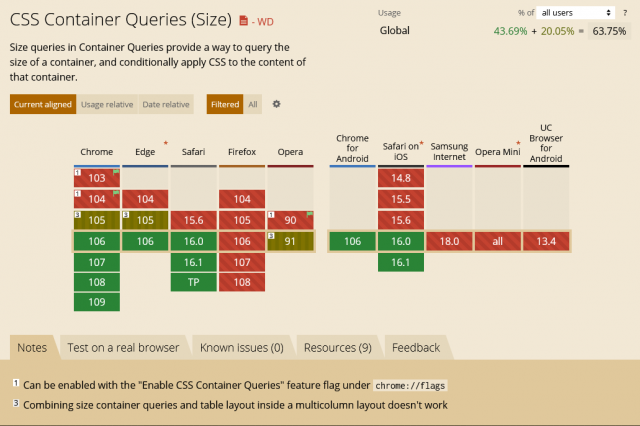Viewport: 640px width, 426px height.
Task: Switch to Usage relative view
Action: point(107,104)
